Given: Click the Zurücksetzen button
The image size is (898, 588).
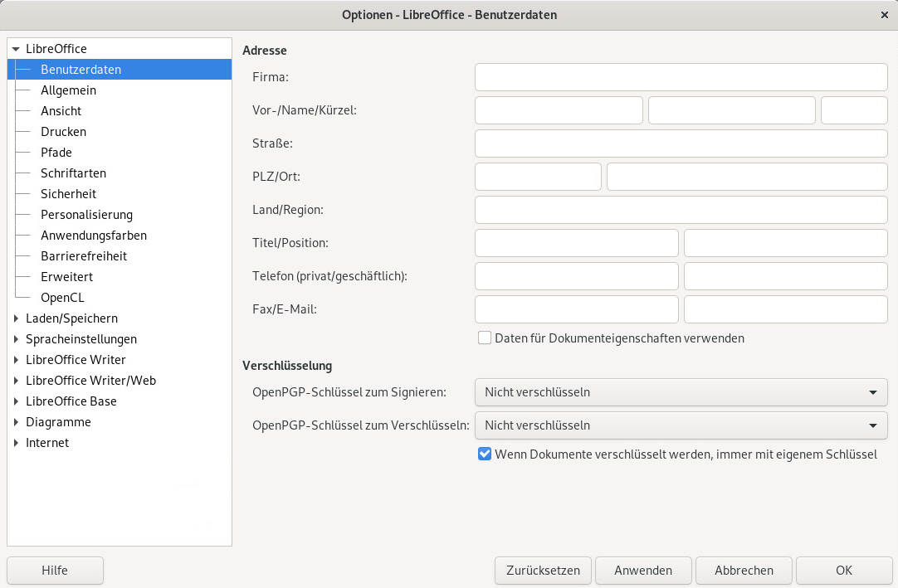Looking at the screenshot, I should [x=543, y=571].
